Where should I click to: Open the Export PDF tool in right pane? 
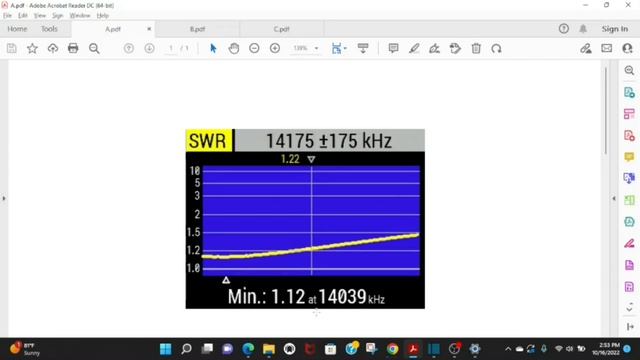[629, 92]
